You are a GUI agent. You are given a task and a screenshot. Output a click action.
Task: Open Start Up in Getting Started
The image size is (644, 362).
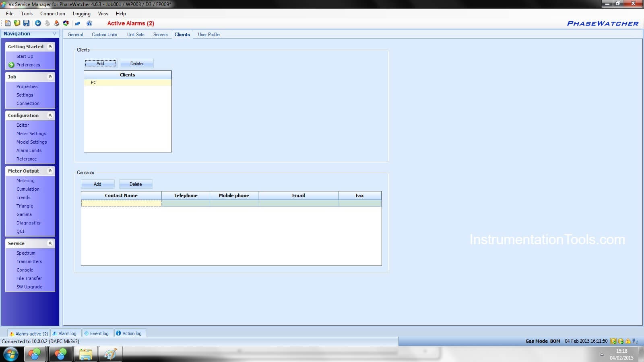[x=25, y=56]
